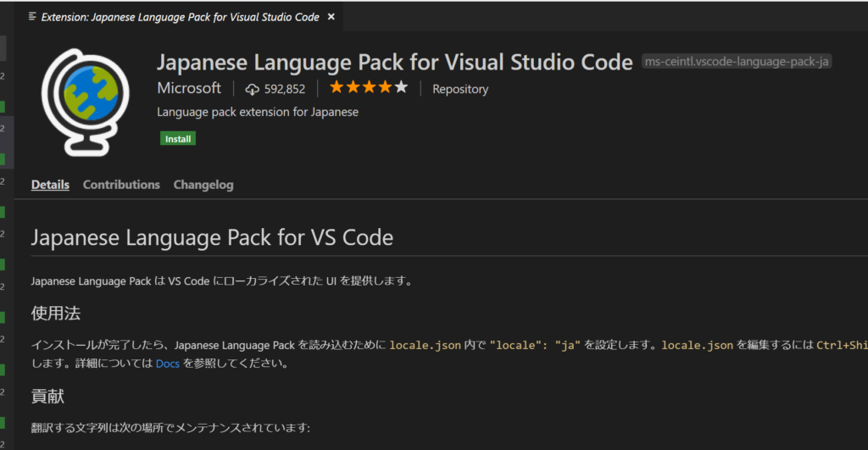This screenshot has height=450, width=868.
Task: Click the 貢献 heading
Action: (x=47, y=397)
